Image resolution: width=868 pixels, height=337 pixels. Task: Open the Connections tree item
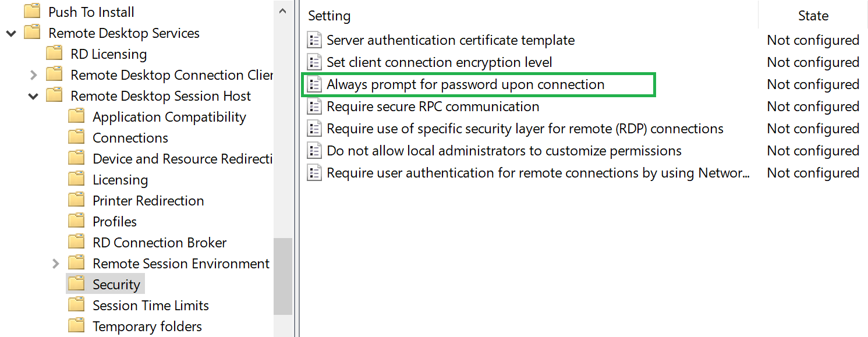(x=130, y=138)
